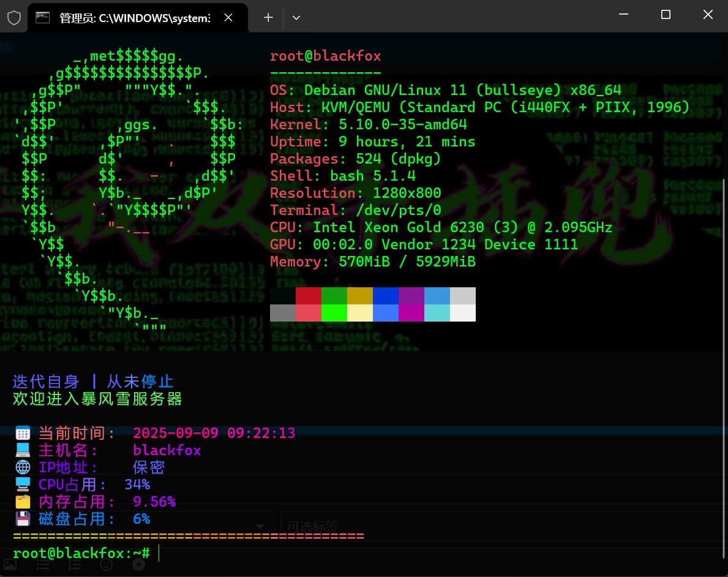This screenshot has height=577, width=728.
Task: Expand the new tab profile dropdown chevron
Action: (296, 18)
